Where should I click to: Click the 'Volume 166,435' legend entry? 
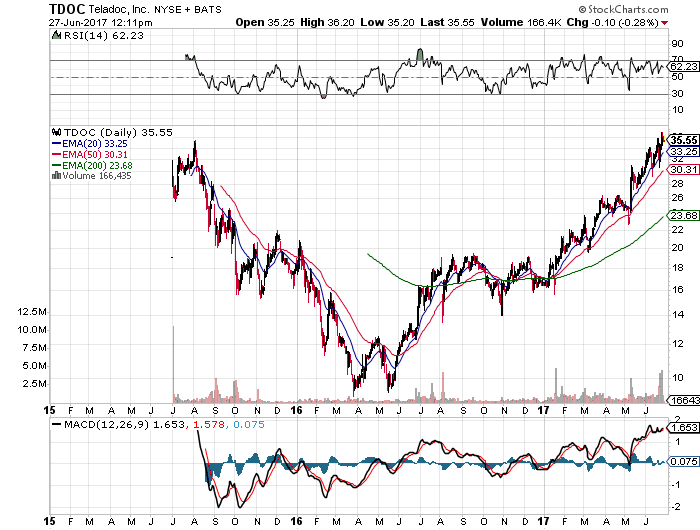[97, 175]
